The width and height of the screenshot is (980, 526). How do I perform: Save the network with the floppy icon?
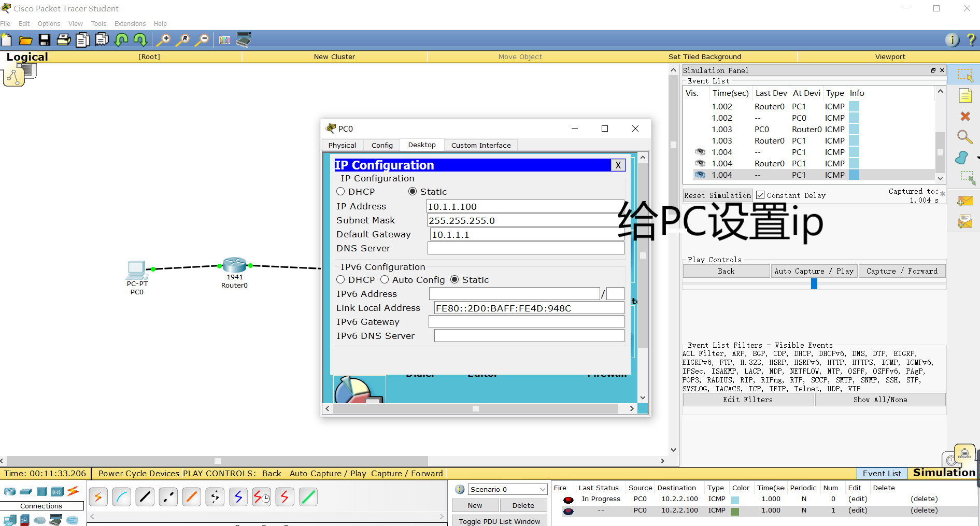coord(45,40)
